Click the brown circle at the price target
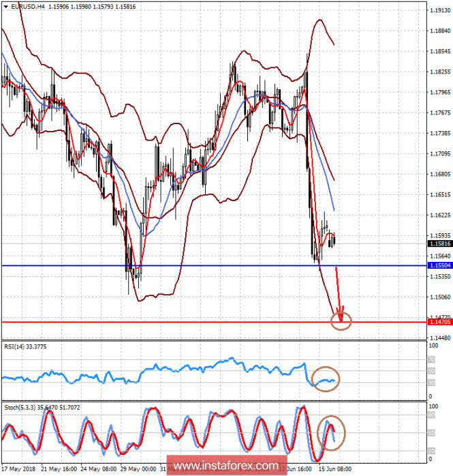This screenshot has height=476, width=453. [341, 318]
